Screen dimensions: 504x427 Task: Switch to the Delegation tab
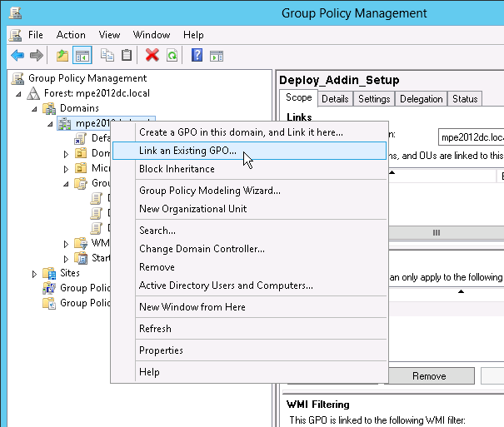[421, 99]
